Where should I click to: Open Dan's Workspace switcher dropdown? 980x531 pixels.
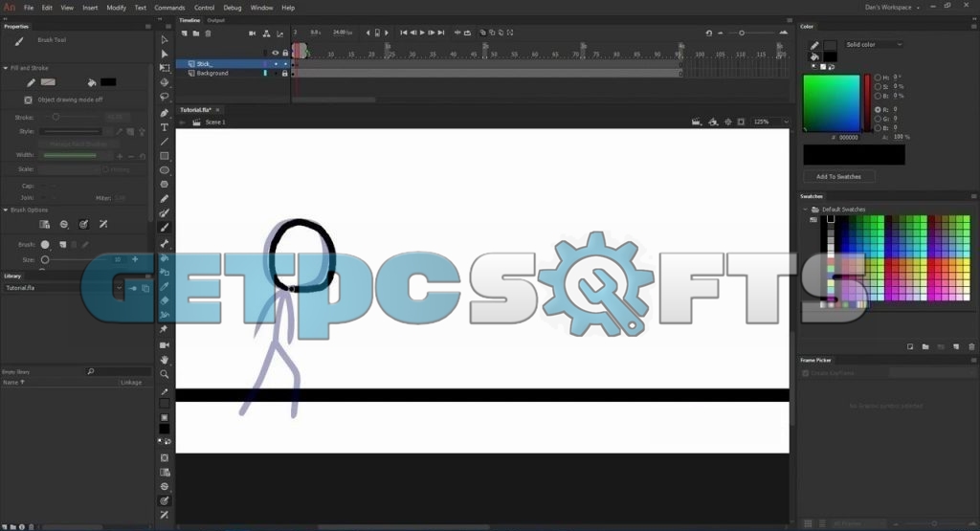click(x=892, y=8)
